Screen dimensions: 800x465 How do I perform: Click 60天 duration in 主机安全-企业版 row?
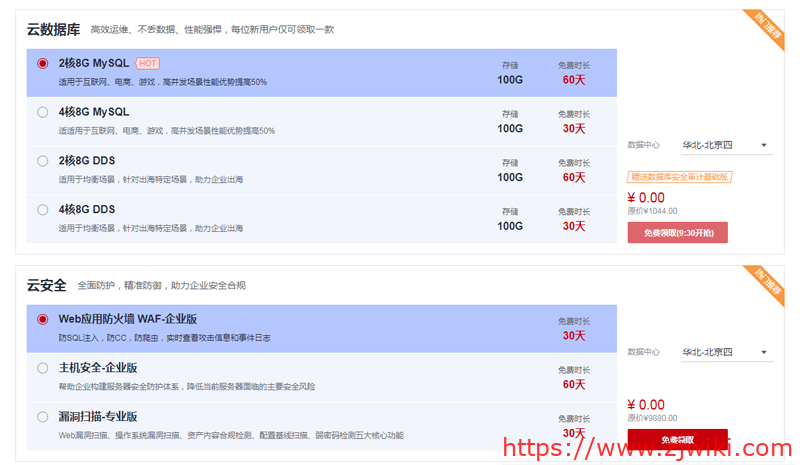pos(574,384)
